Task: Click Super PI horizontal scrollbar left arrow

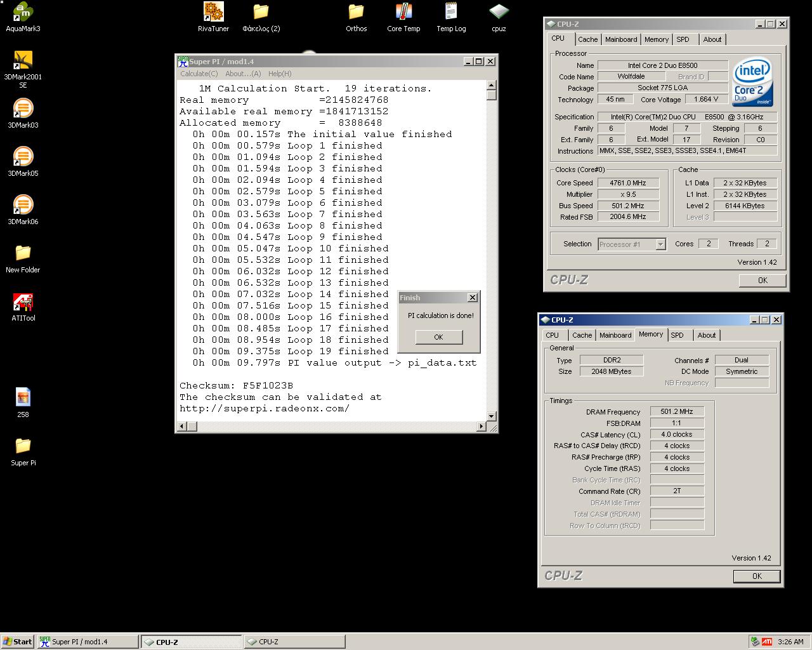Action: tap(182, 426)
